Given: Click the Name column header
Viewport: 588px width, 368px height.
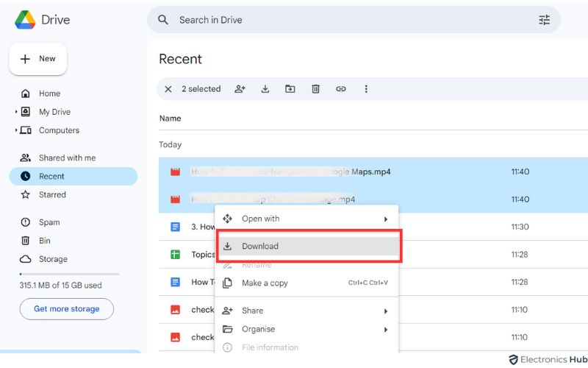Looking at the screenshot, I should (x=170, y=118).
